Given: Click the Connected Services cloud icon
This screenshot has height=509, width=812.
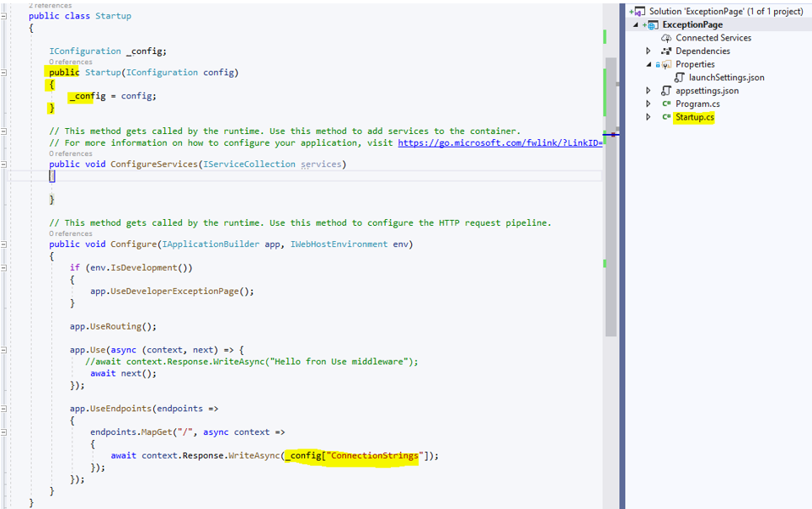Looking at the screenshot, I should pos(666,38).
